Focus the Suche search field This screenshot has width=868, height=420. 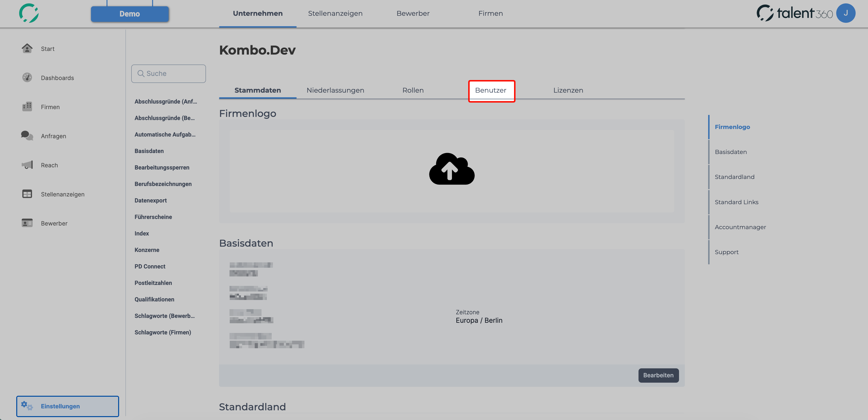pyautogui.click(x=168, y=73)
